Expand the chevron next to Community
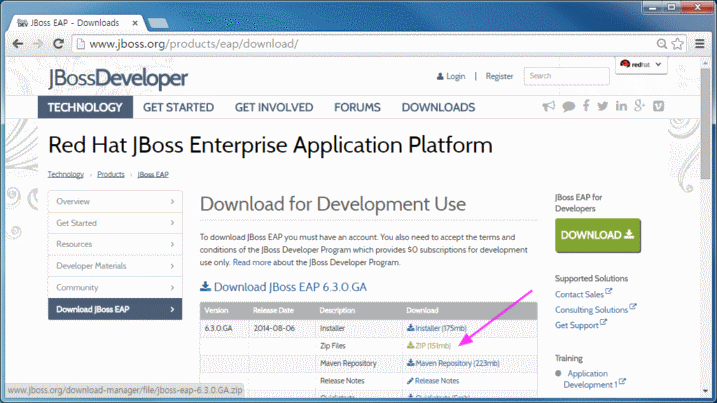 (x=172, y=288)
